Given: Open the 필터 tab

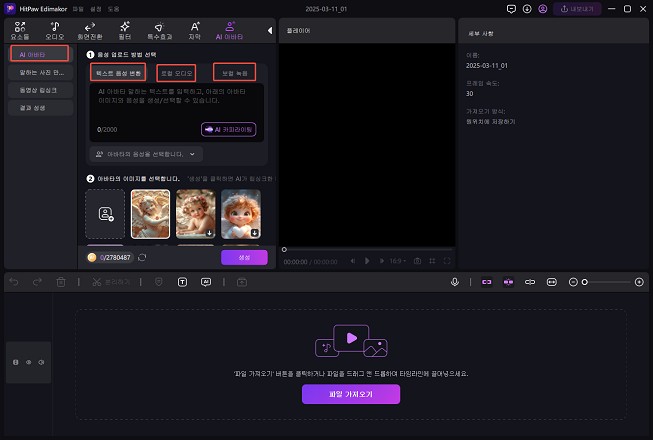Looking at the screenshot, I should click(124, 29).
